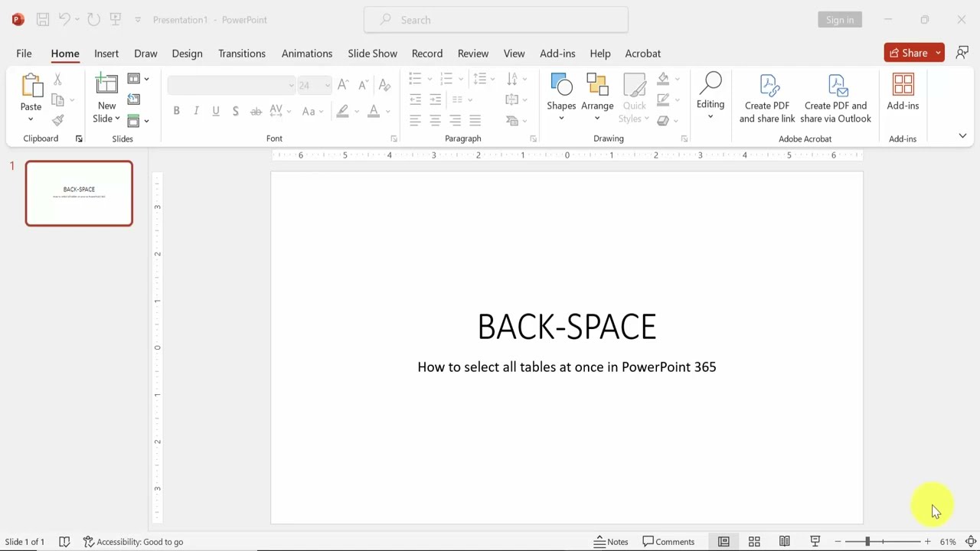The width and height of the screenshot is (980, 551).
Task: Click Create PDF and share via Outlook
Action: (835, 99)
